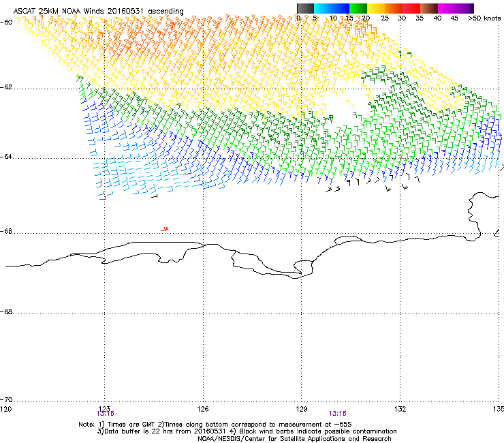Click the gray 0-5 knots legend swatch

305,8
